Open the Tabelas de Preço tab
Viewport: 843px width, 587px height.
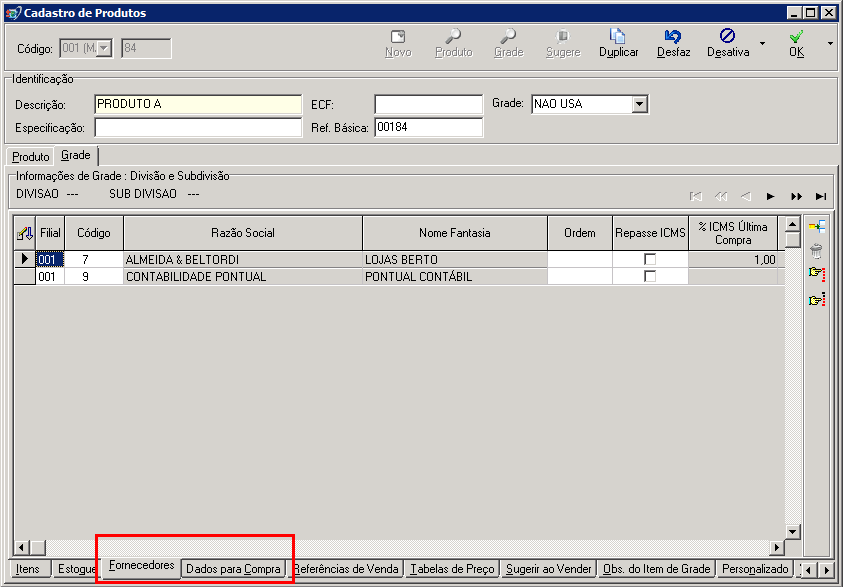pyautogui.click(x=452, y=569)
